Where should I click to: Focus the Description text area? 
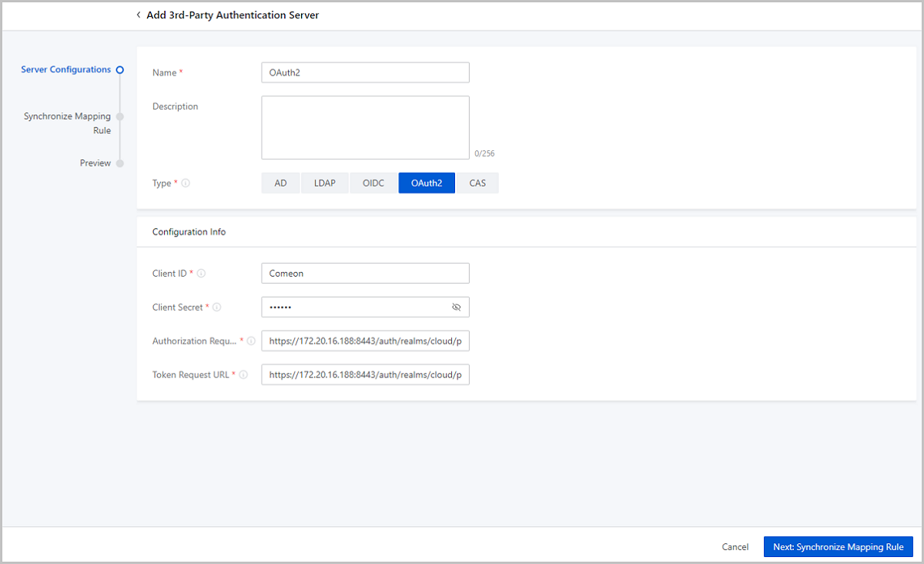pyautogui.click(x=365, y=127)
